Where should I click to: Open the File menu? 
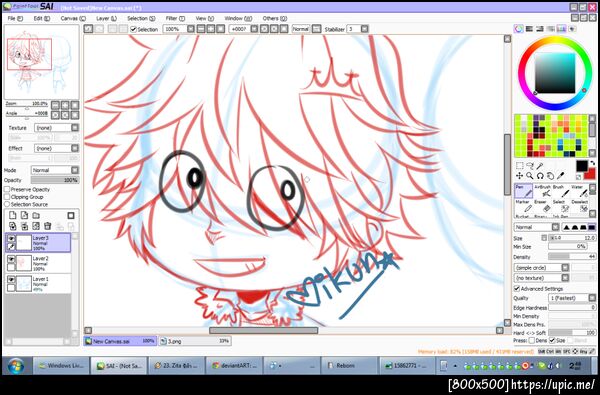point(15,18)
